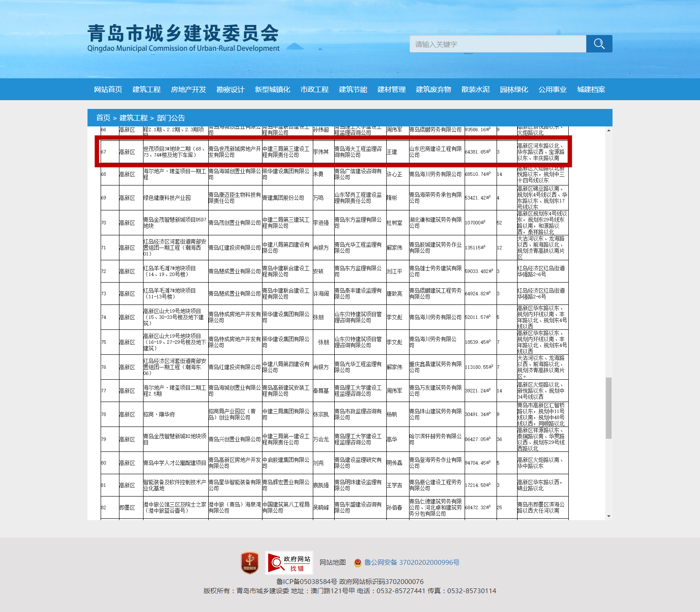Viewport: 700px width, 612px height.
Task: Click 首页 in the breadcrumb
Action: pos(103,118)
